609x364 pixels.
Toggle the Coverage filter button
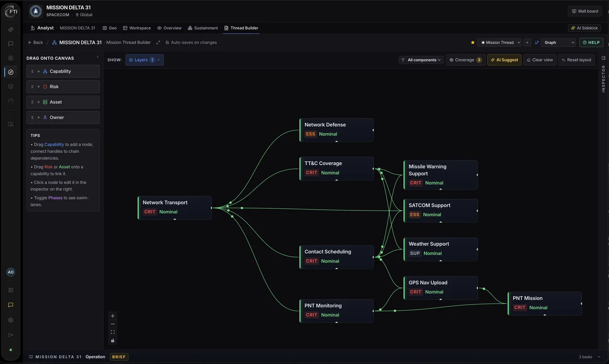(465, 60)
